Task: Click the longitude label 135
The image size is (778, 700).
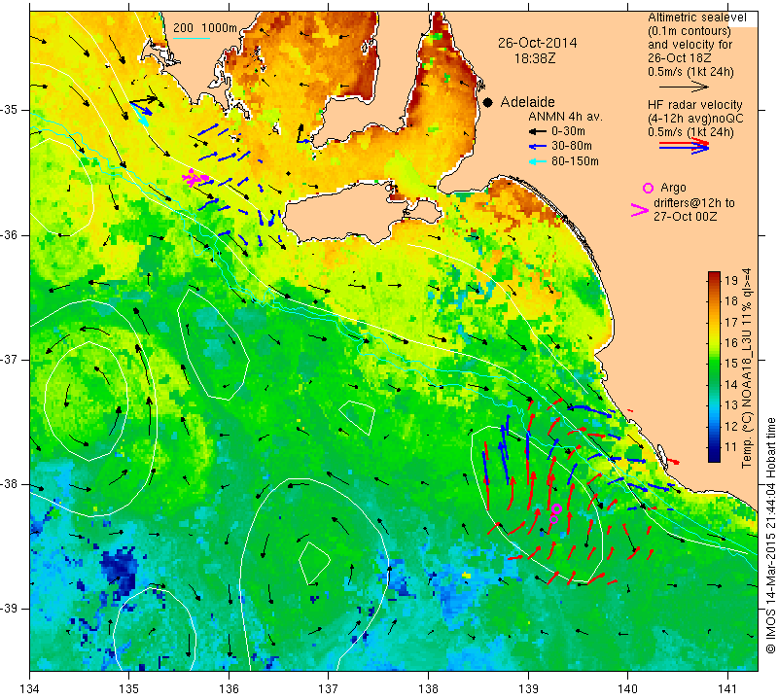Action: tap(129, 688)
